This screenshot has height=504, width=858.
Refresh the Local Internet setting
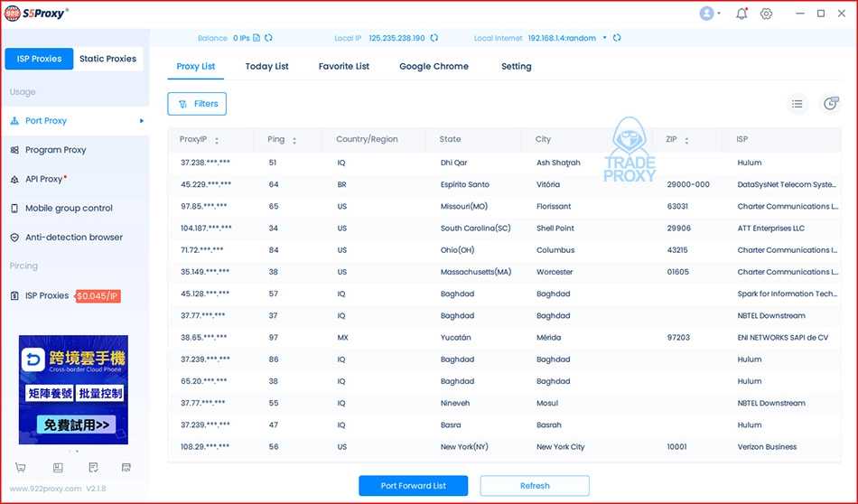pyautogui.click(x=617, y=38)
